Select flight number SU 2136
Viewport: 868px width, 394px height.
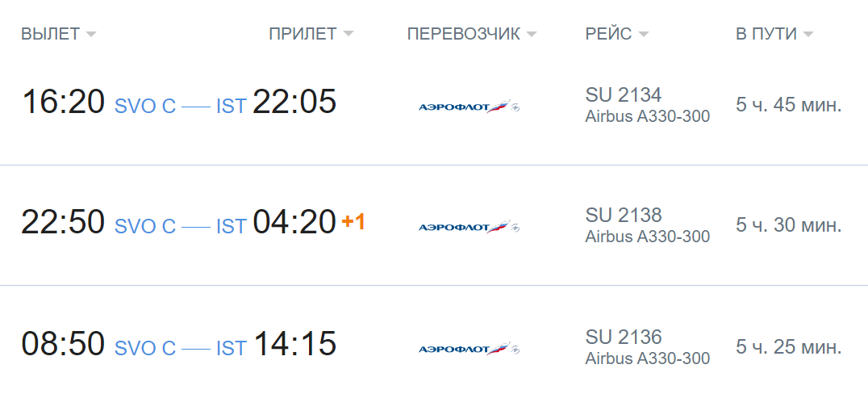(624, 337)
